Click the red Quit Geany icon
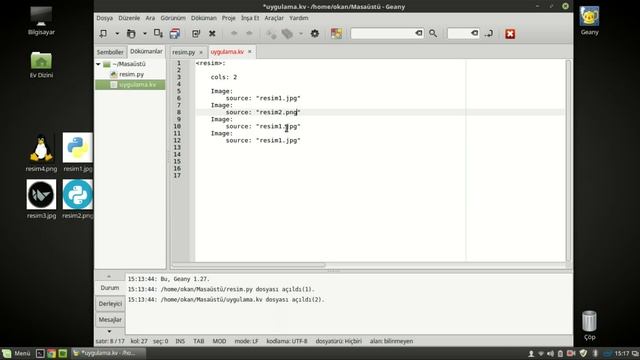640x360 pixels. [x=510, y=34]
